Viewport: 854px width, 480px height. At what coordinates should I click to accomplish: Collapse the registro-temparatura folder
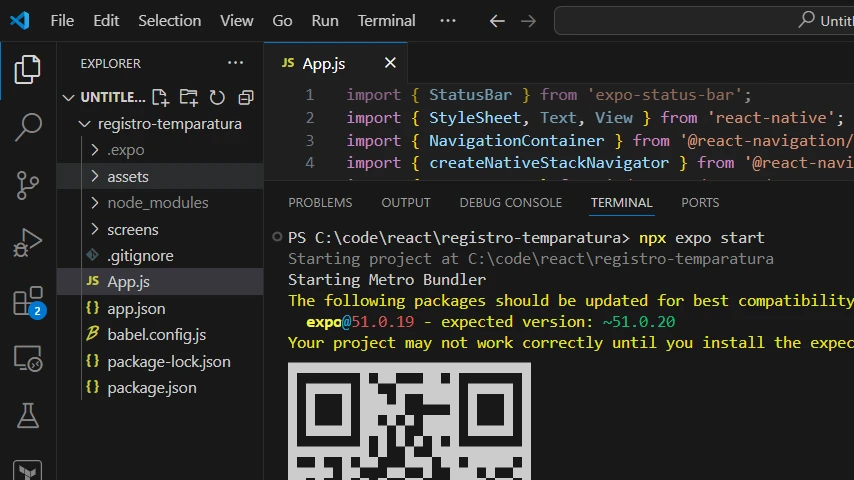coord(84,124)
